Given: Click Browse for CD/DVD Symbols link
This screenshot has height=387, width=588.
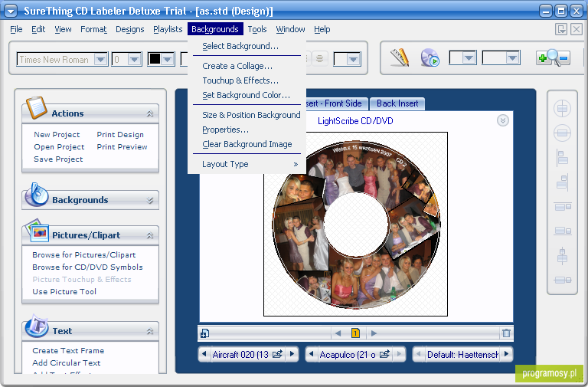Looking at the screenshot, I should click(87, 267).
